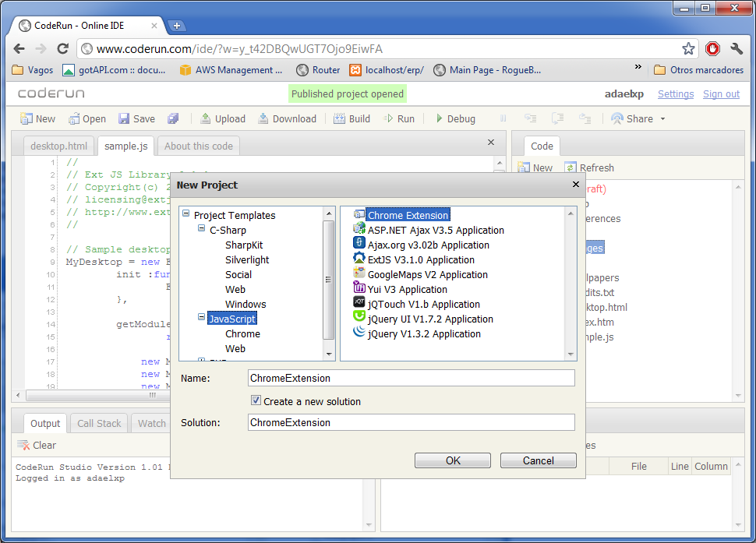Click New in the Code panel

[x=535, y=167]
